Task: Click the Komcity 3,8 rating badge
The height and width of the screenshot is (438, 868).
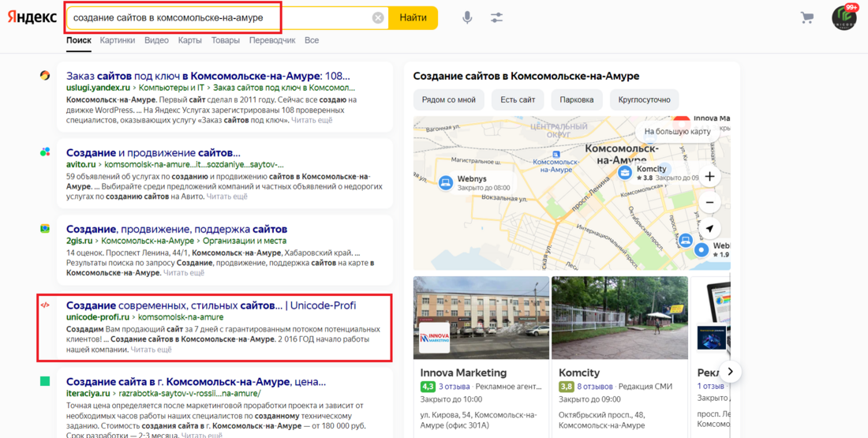Action: tap(566, 387)
